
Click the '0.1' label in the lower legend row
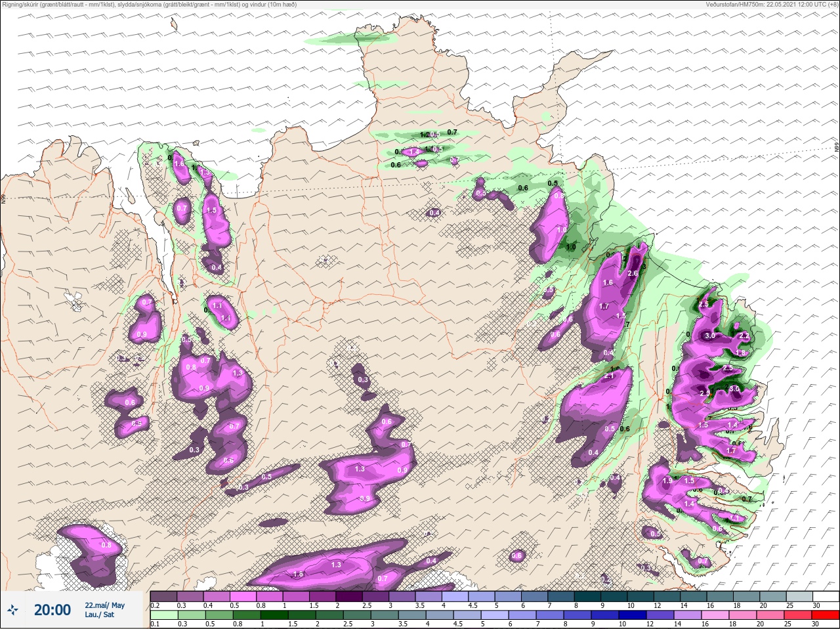[x=155, y=624]
